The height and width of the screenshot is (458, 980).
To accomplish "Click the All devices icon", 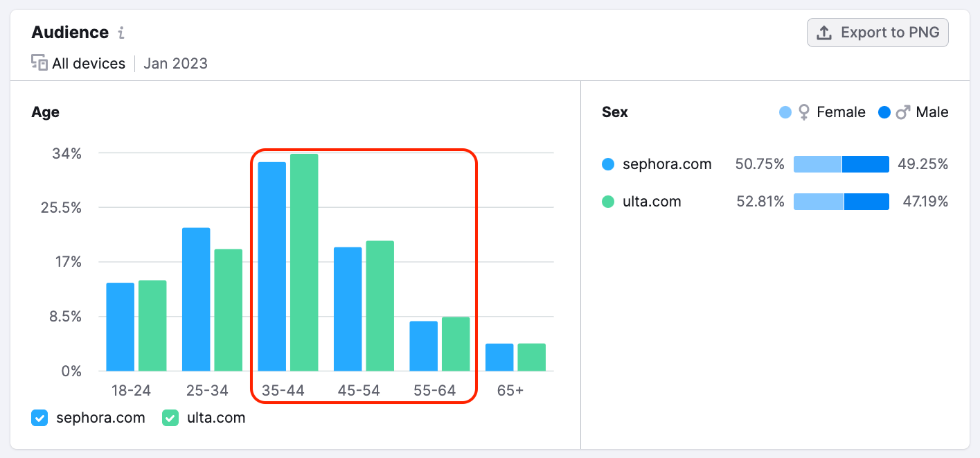I will [x=39, y=63].
